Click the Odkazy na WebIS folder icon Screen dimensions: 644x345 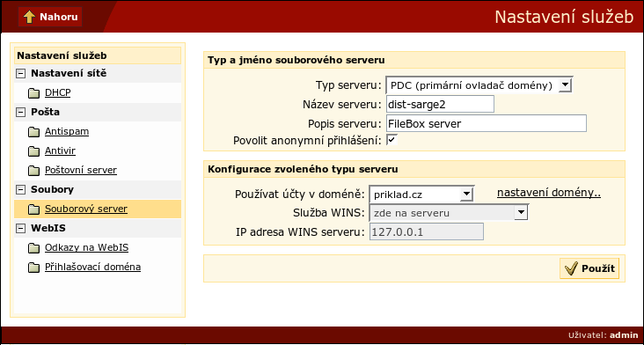point(33,248)
